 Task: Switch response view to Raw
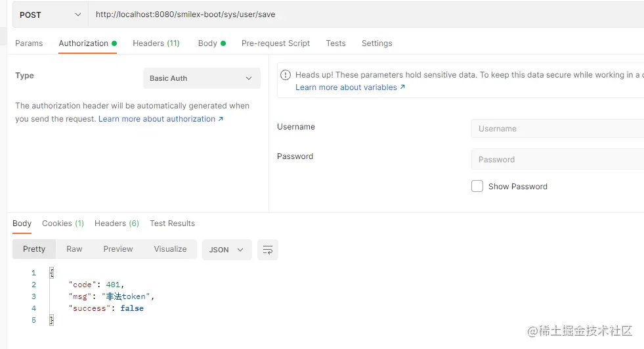(x=74, y=249)
